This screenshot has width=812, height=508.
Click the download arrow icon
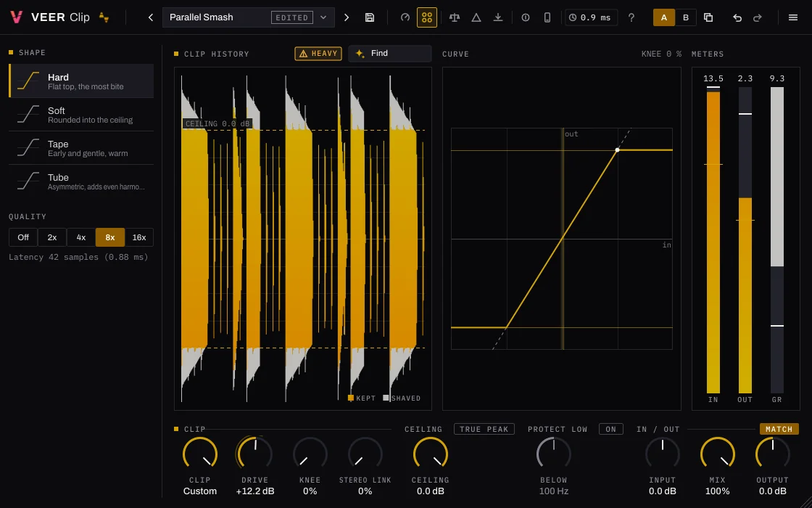pos(497,17)
